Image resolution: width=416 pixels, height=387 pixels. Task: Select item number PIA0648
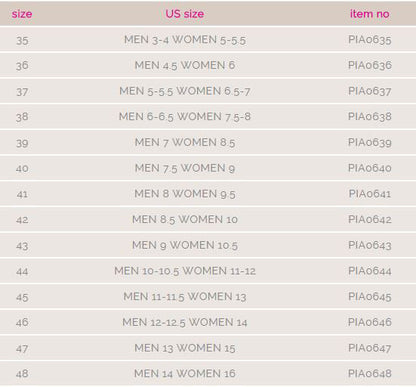tap(370, 373)
